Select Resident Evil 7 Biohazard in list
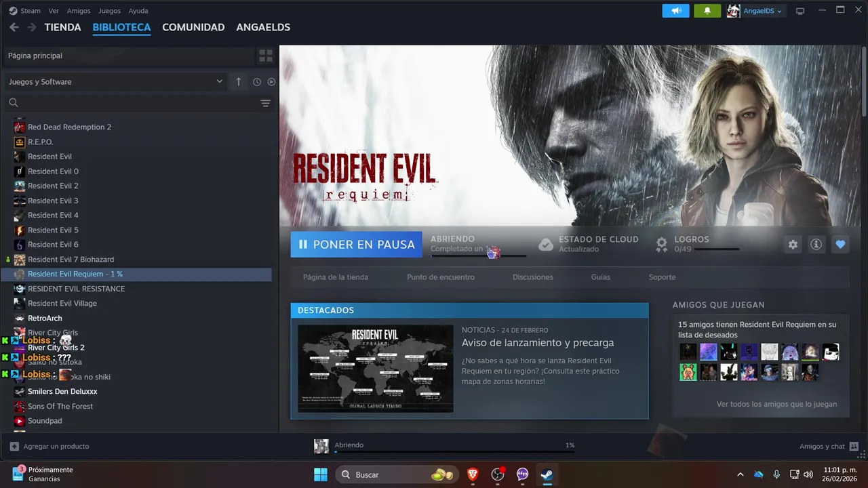The height and width of the screenshot is (488, 868). pyautogui.click(x=71, y=260)
